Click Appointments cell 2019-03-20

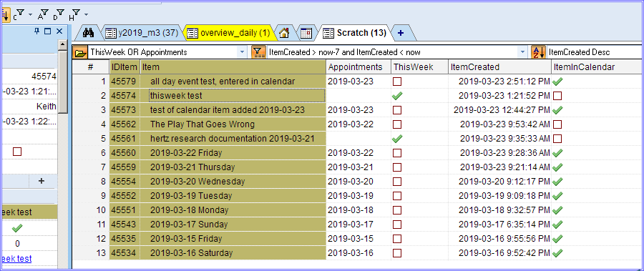[358, 182]
